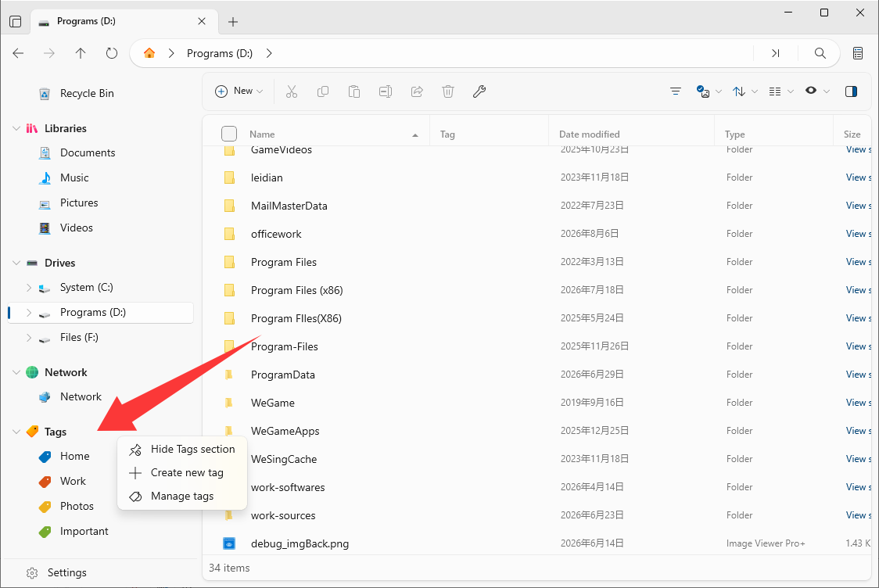
Task: Open the layout options dropdown
Action: 781,91
